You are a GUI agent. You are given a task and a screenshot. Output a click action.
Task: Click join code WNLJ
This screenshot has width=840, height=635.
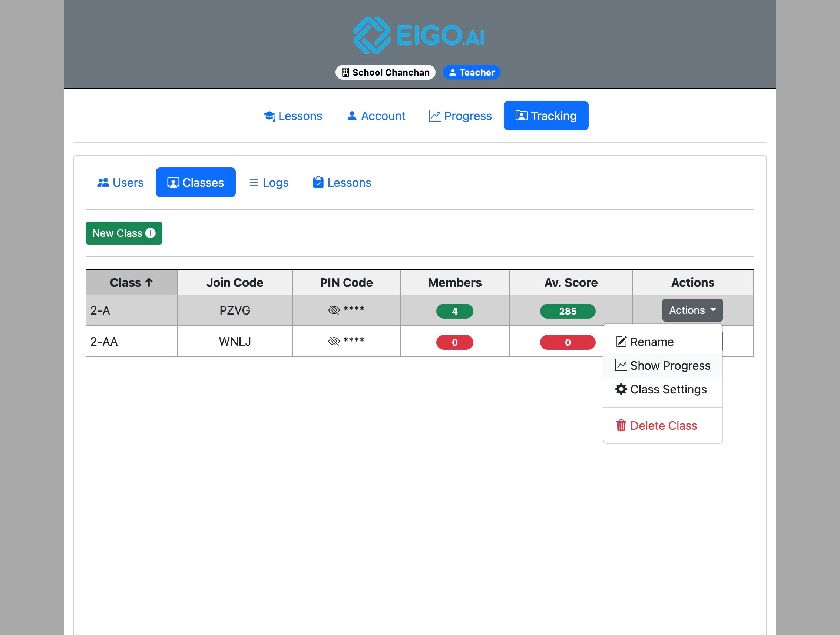point(235,341)
